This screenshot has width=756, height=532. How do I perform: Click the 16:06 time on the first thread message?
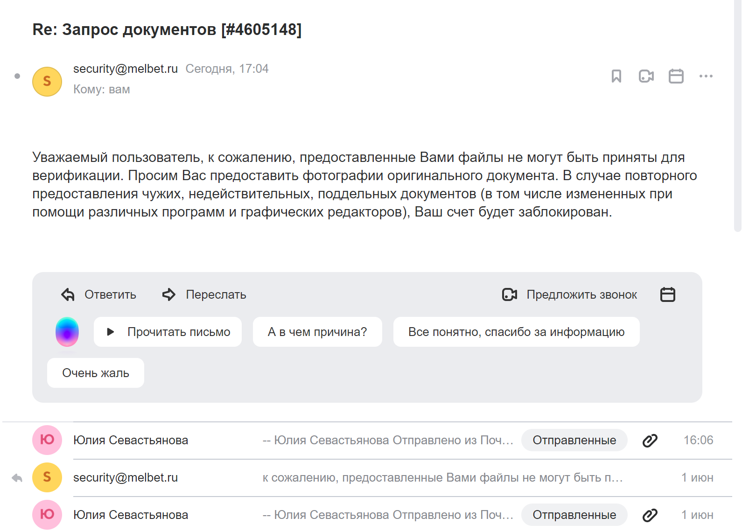click(699, 440)
